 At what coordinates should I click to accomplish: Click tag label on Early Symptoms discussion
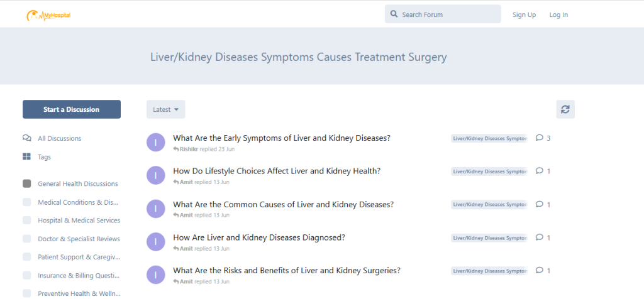pos(489,138)
